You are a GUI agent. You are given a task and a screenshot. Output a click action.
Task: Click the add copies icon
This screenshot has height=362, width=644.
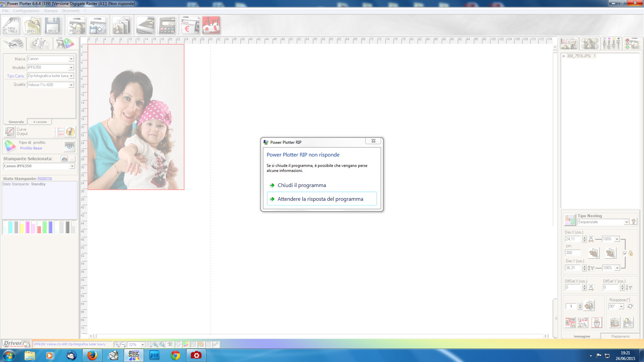point(589,305)
